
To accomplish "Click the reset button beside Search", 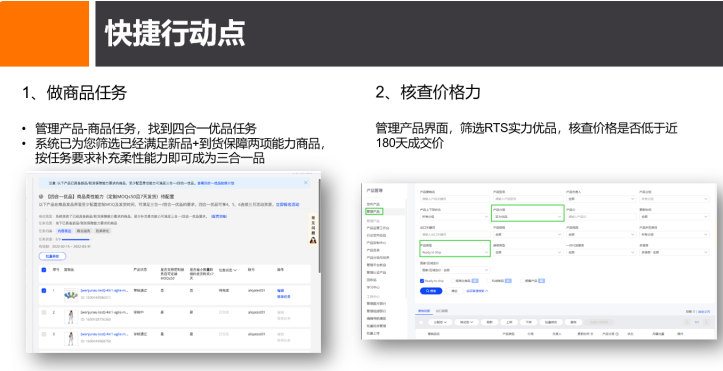I will click(x=454, y=291).
